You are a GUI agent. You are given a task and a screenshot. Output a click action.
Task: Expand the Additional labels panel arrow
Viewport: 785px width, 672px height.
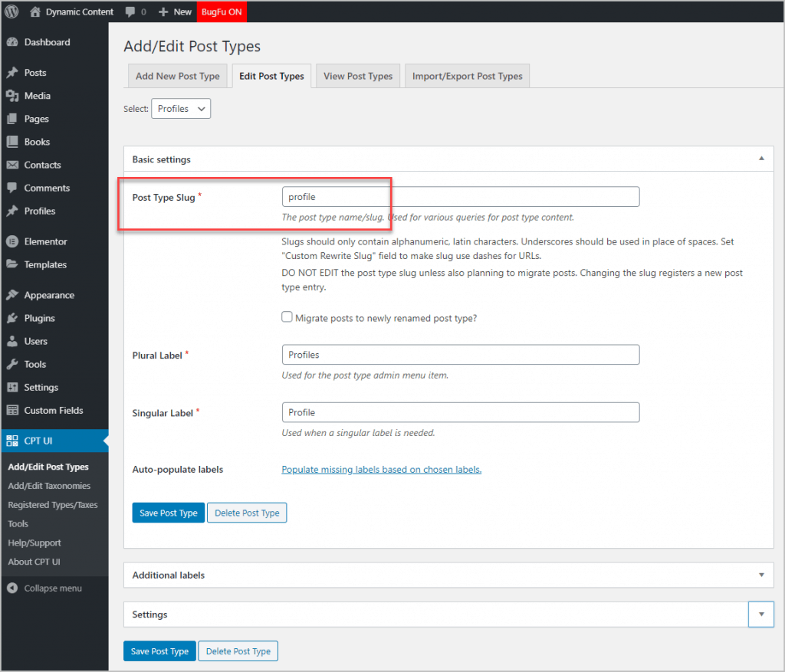[761, 575]
